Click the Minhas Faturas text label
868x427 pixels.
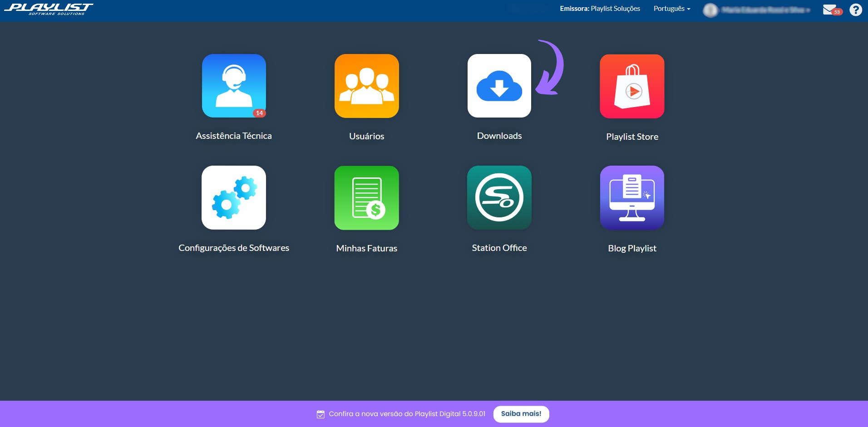click(x=366, y=248)
